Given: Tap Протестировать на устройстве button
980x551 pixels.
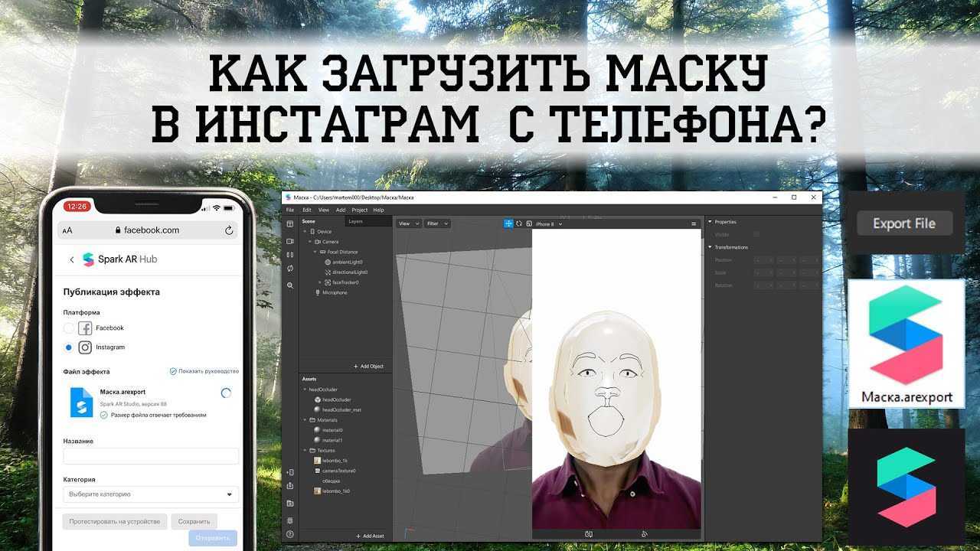Looking at the screenshot, I should click(115, 521).
